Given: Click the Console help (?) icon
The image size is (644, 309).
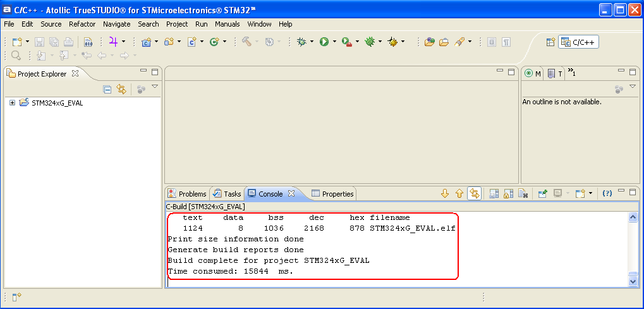Looking at the screenshot, I should pos(607,193).
